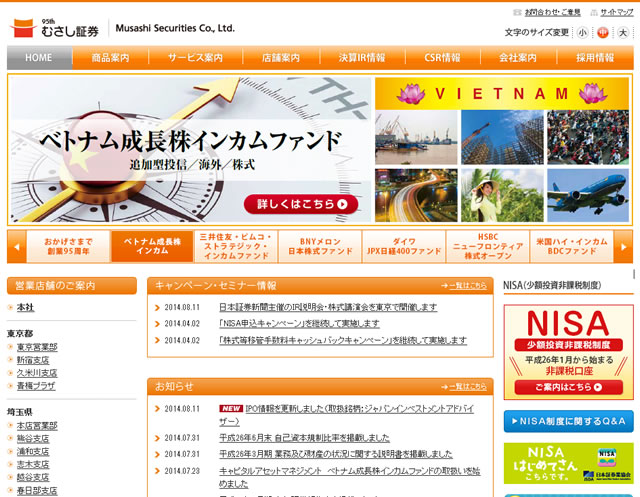Open the 志木支店 branch link
640x497 pixels.
tap(33, 465)
